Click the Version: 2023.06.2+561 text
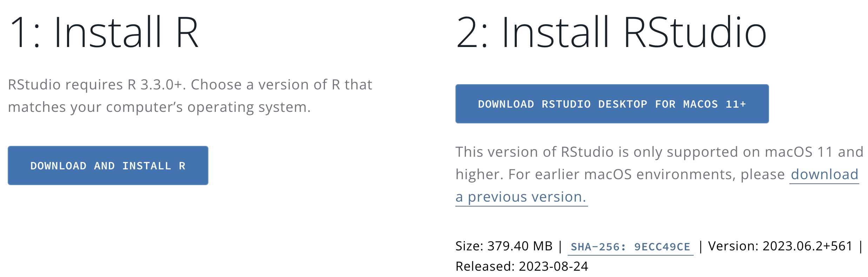This screenshot has height=277, width=868. (780, 246)
